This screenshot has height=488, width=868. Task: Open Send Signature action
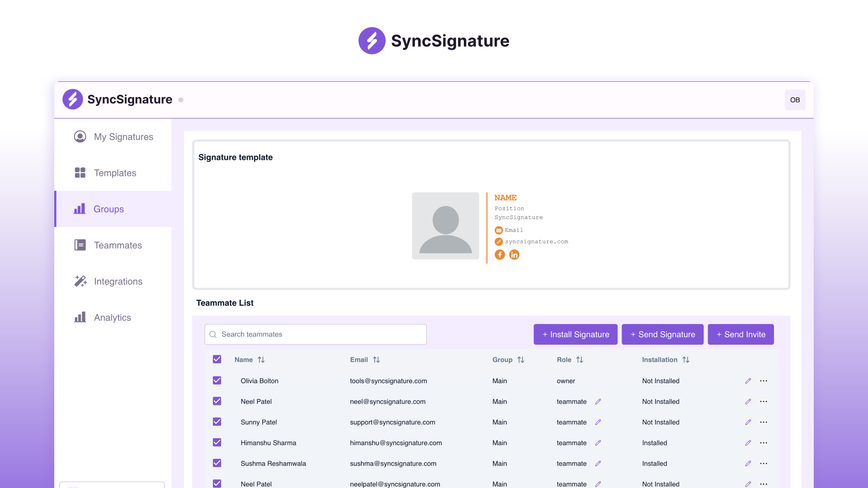point(662,333)
